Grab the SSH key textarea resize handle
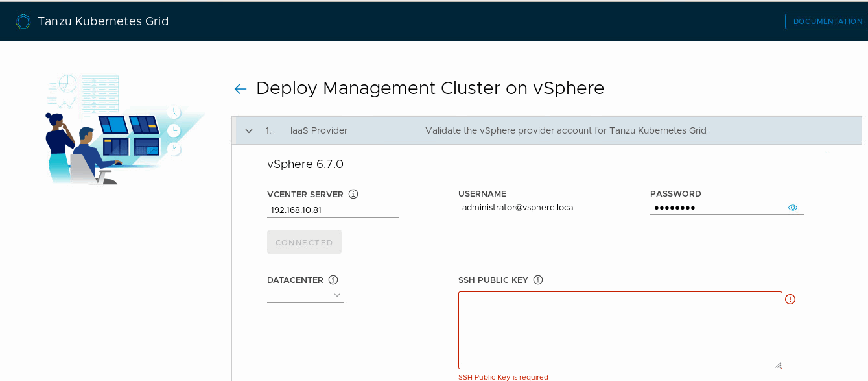868x381 pixels. point(778,365)
